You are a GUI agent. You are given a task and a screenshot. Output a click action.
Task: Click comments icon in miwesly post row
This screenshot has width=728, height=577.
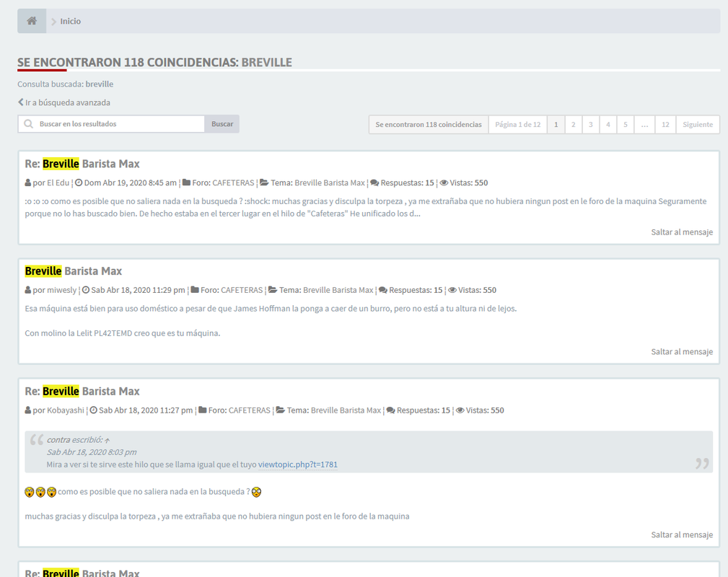pos(383,290)
